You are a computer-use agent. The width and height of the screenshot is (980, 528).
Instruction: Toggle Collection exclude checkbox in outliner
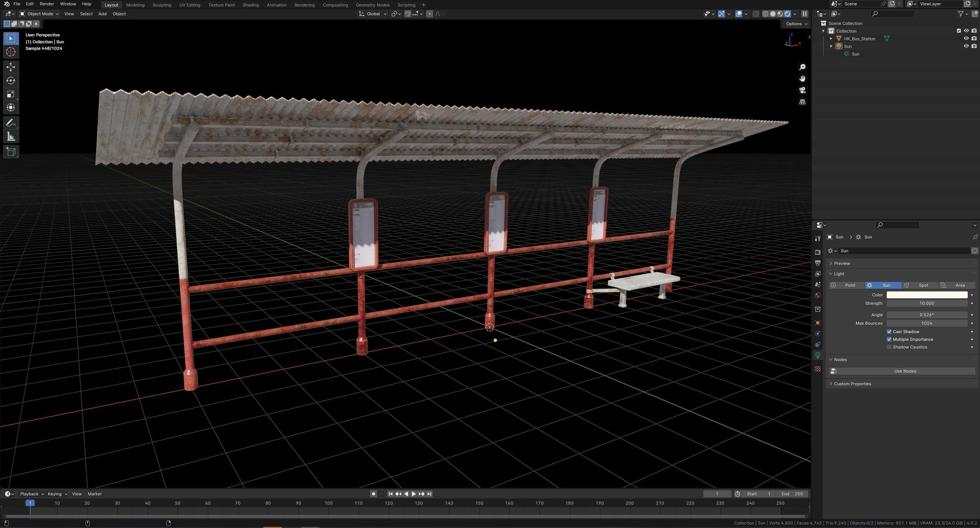click(x=959, y=31)
